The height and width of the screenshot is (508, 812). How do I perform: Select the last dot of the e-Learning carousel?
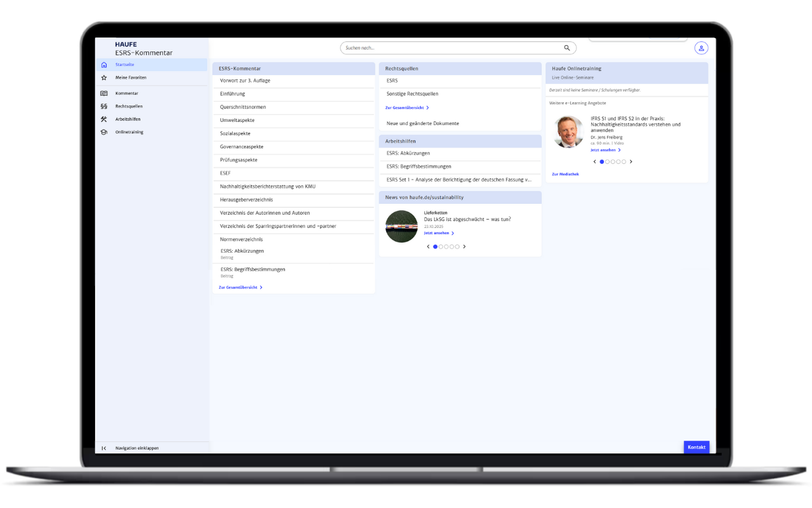coord(624,161)
